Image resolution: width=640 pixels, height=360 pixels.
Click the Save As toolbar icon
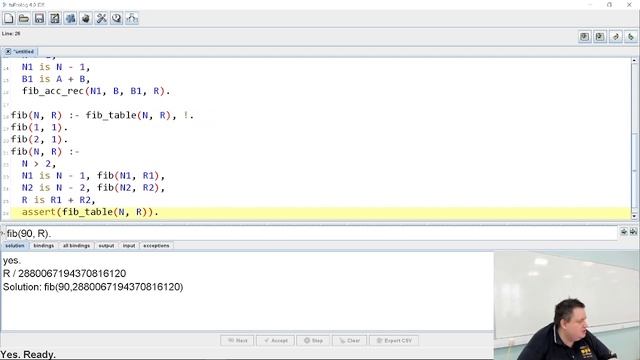coord(55,18)
